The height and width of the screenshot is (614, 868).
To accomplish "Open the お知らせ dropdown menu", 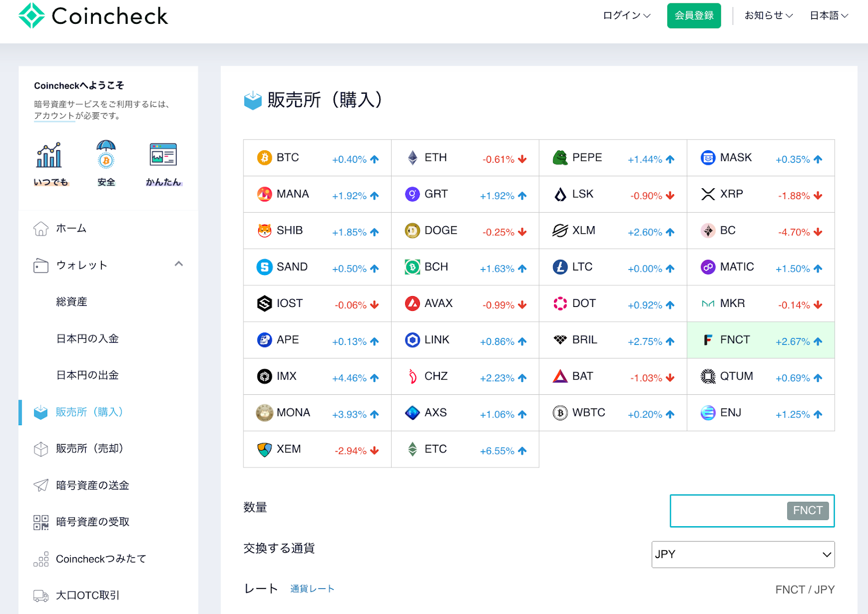I will (x=769, y=16).
